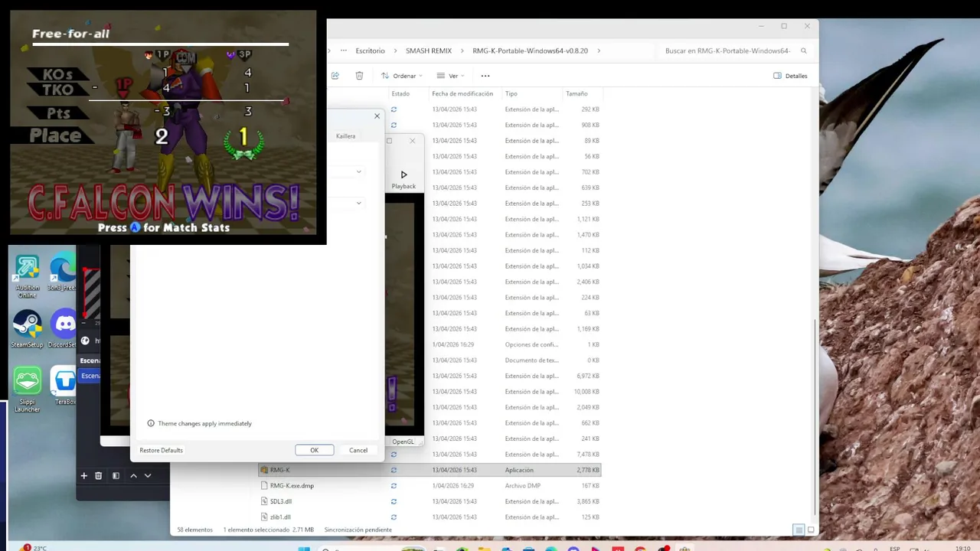Image resolution: width=980 pixels, height=551 pixels.
Task: Sort by Estado column header
Action: pyautogui.click(x=400, y=93)
